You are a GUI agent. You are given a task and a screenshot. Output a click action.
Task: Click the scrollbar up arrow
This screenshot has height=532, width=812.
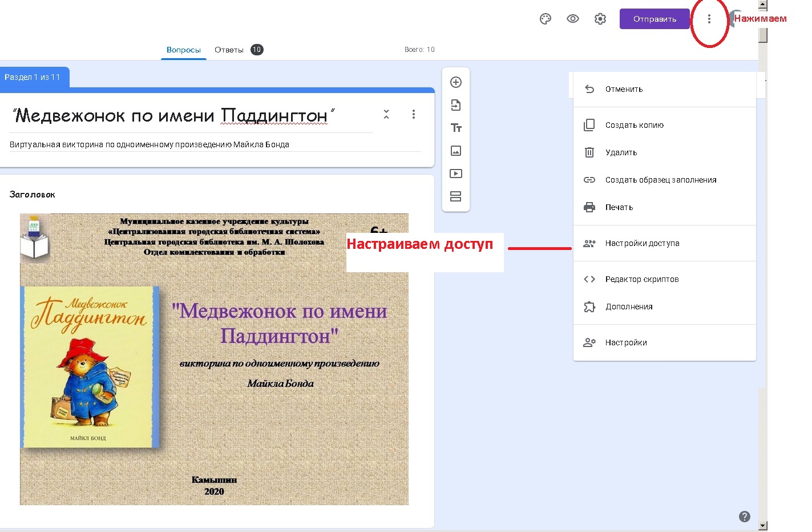pos(763,5)
